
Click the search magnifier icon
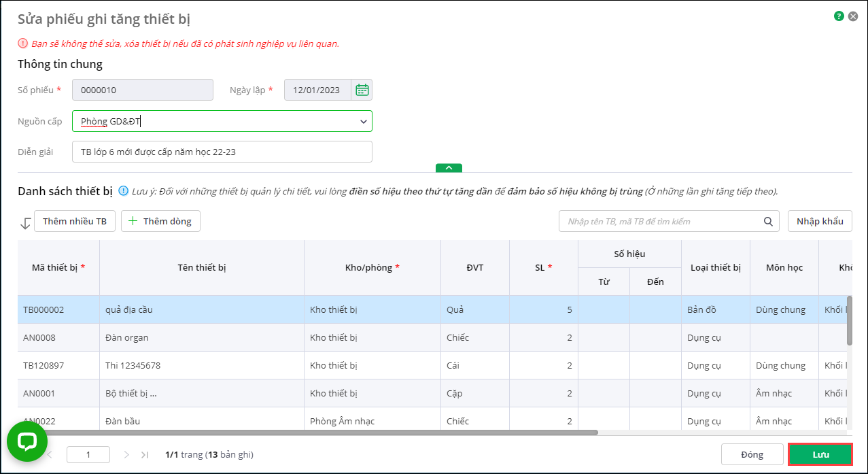tap(768, 221)
